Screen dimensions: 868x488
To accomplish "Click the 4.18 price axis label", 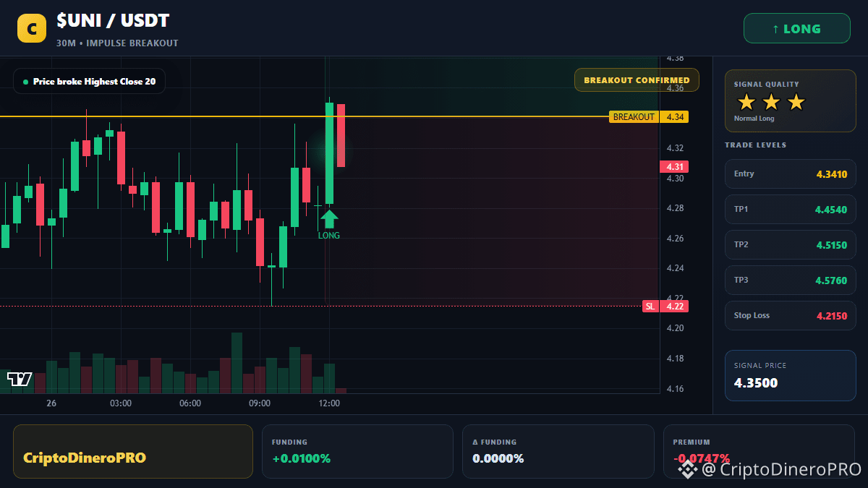I will (x=675, y=359).
